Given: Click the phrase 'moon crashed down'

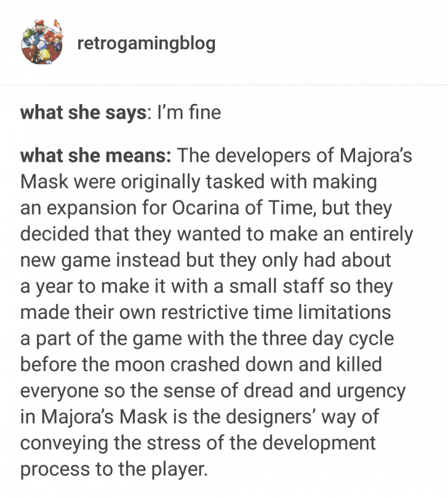Looking at the screenshot, I should (x=203, y=364).
